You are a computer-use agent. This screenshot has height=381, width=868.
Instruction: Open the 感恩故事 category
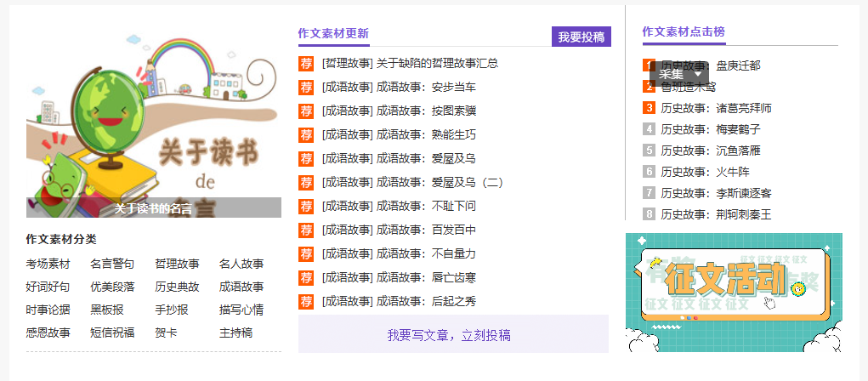tap(48, 333)
